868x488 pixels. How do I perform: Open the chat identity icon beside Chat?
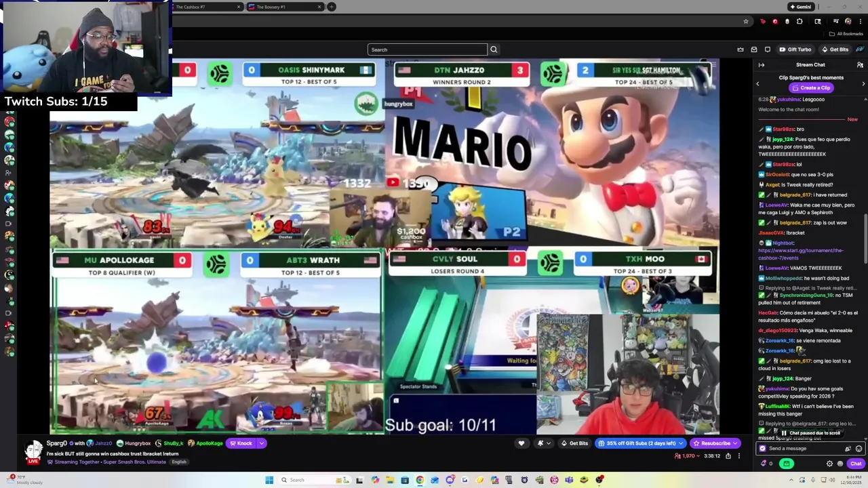(x=840, y=464)
